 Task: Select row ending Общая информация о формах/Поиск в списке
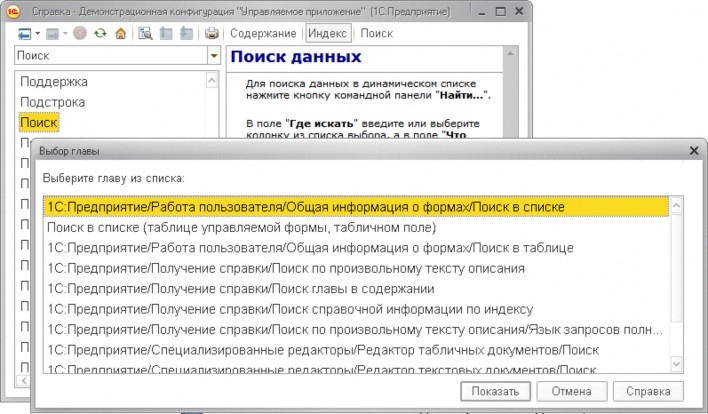pyautogui.click(x=356, y=207)
